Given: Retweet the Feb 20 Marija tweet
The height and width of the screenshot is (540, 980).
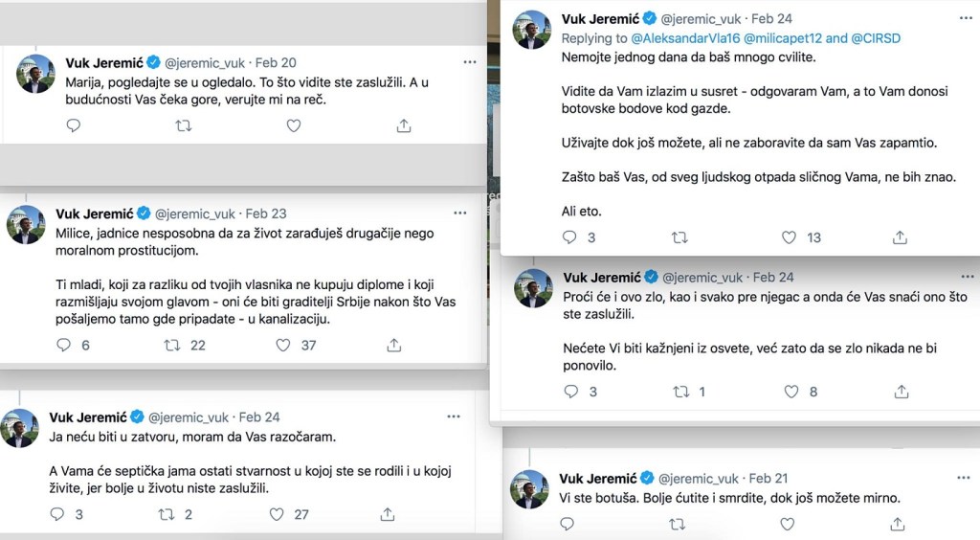Looking at the screenshot, I should pos(183,125).
